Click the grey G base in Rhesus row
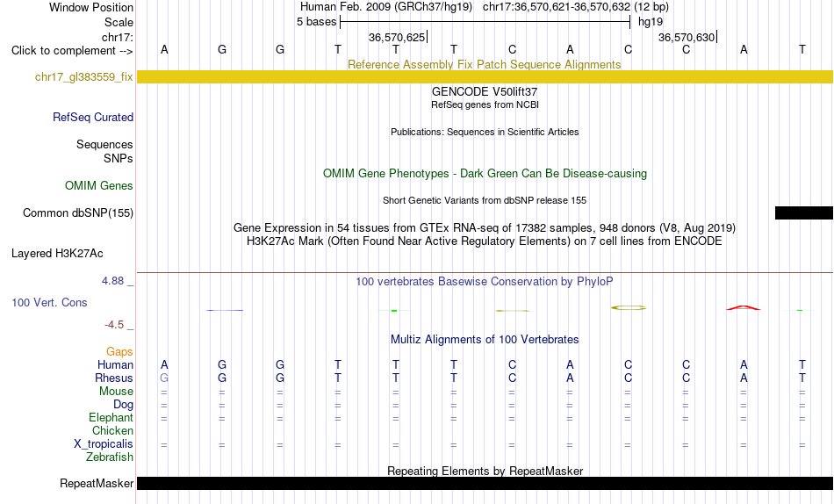This screenshot has width=834, height=504. pyautogui.click(x=164, y=378)
